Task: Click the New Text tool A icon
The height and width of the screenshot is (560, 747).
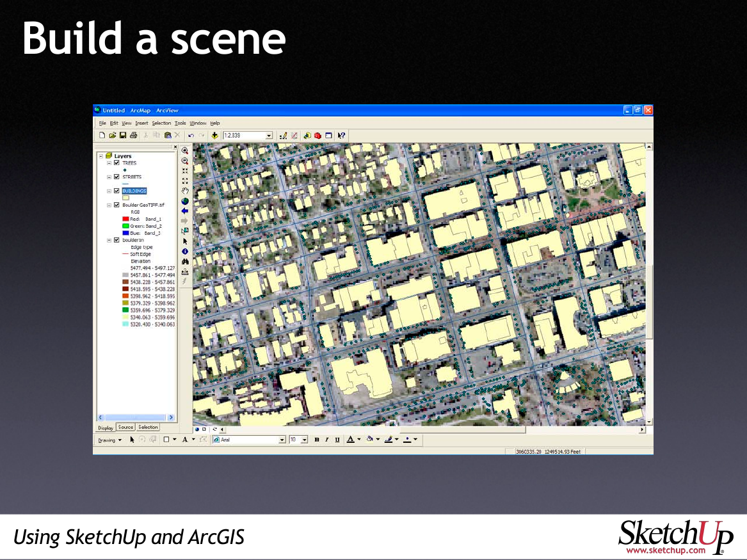Action: [185, 440]
